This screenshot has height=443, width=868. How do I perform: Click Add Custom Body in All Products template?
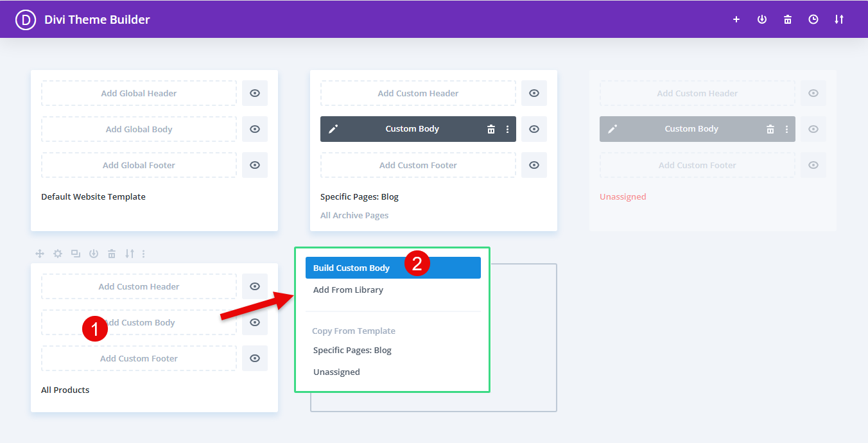tap(139, 322)
